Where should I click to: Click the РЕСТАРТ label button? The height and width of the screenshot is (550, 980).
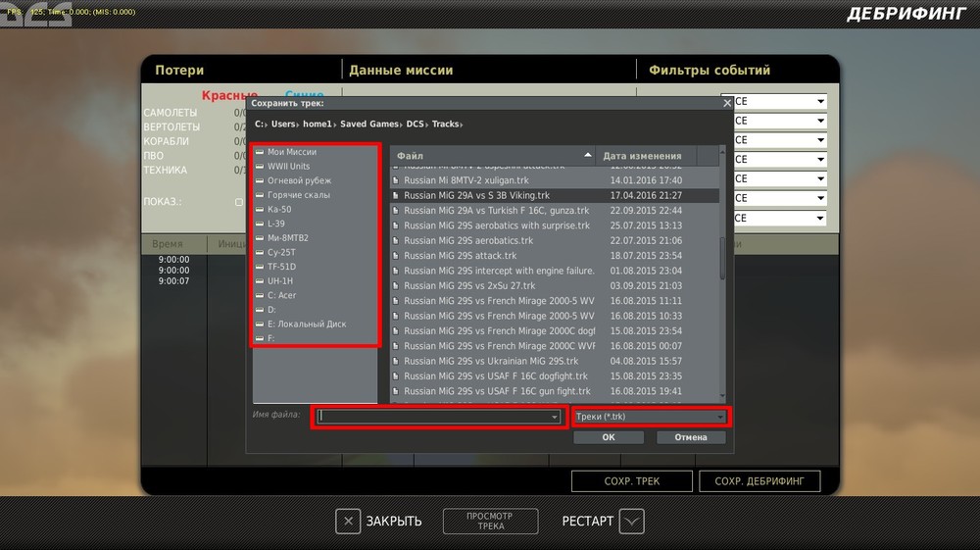[x=587, y=522]
